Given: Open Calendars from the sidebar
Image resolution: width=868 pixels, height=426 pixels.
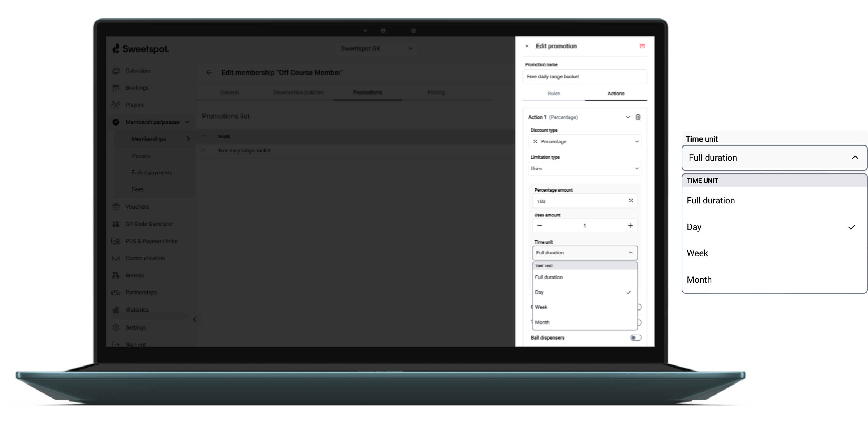Looking at the screenshot, I should click(x=138, y=71).
